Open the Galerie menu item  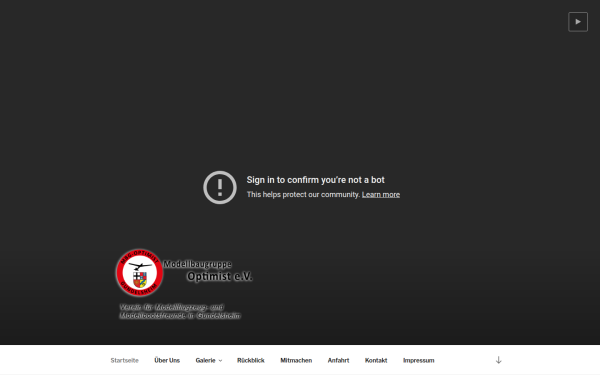[205, 360]
